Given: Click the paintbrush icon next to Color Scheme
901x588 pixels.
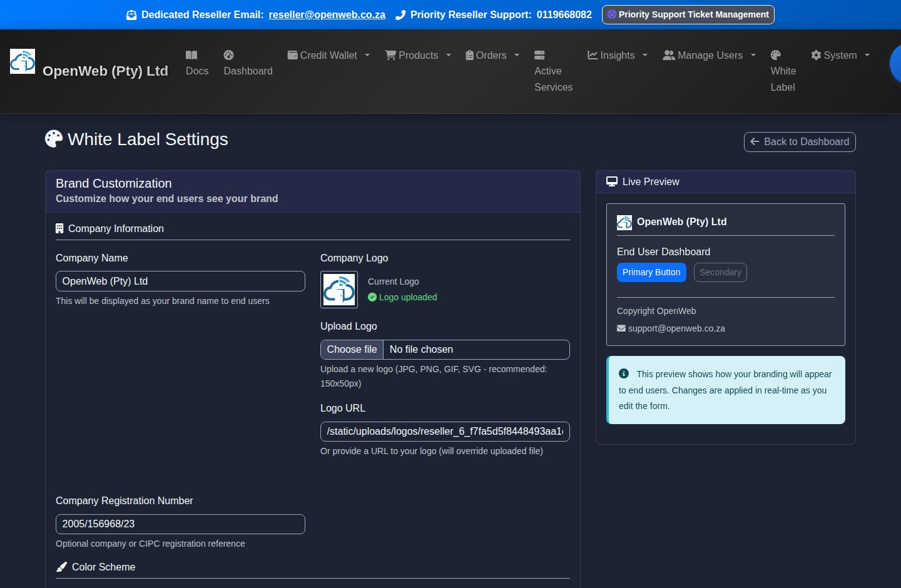Looking at the screenshot, I should (61, 567).
